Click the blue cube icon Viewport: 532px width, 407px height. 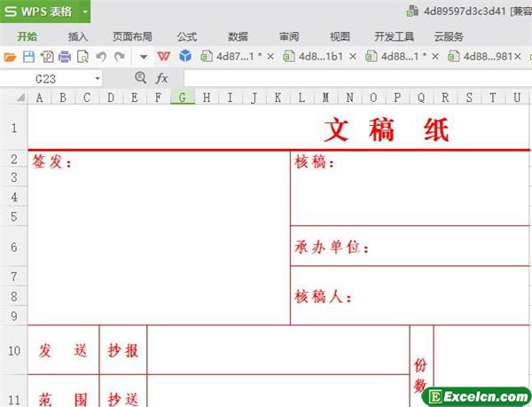point(185,56)
